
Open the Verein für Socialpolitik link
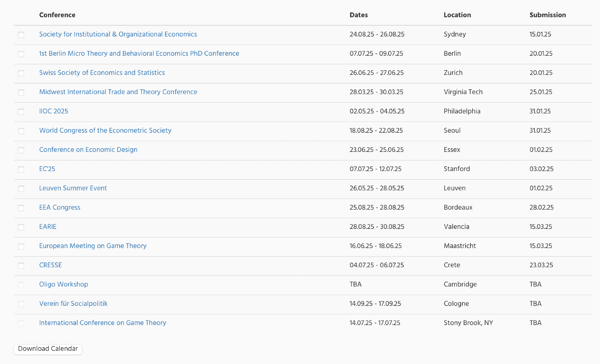pyautogui.click(x=73, y=303)
